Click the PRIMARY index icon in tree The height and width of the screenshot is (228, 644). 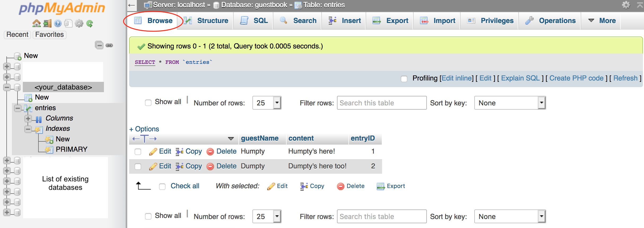(49, 150)
